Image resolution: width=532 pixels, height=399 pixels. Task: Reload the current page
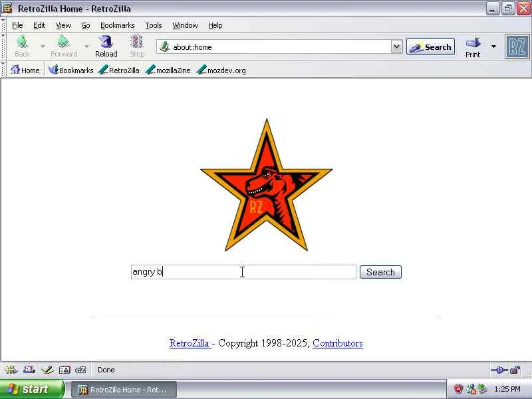tap(106, 47)
